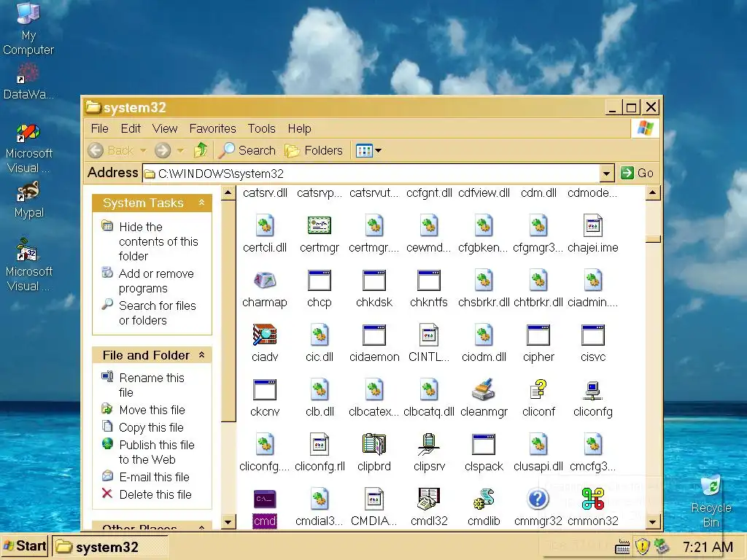Expand the Address bar dropdown
This screenshot has width=747, height=560.
coord(606,174)
